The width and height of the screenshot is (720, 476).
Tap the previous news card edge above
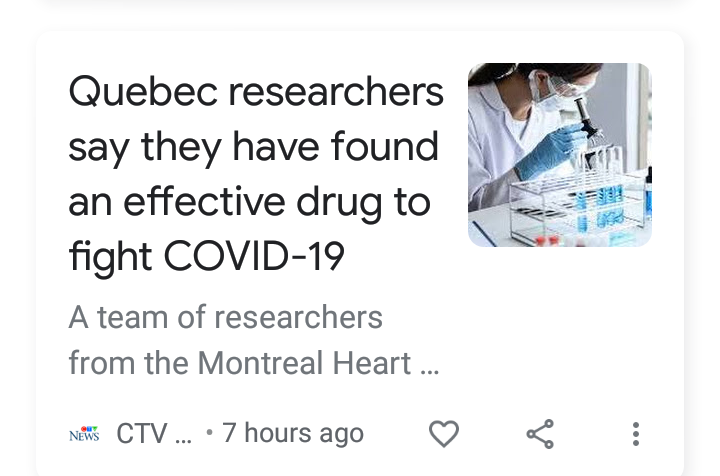360,8
